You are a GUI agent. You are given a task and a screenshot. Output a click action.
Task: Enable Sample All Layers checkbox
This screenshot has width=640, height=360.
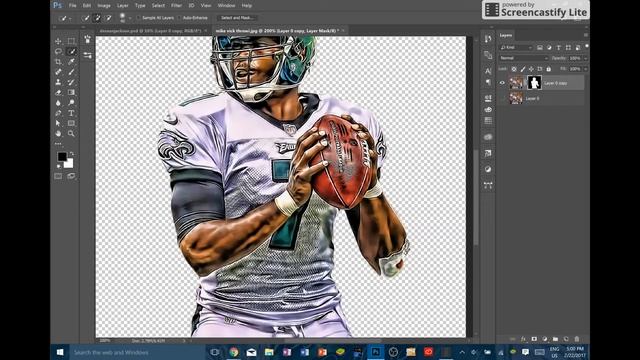click(138, 18)
